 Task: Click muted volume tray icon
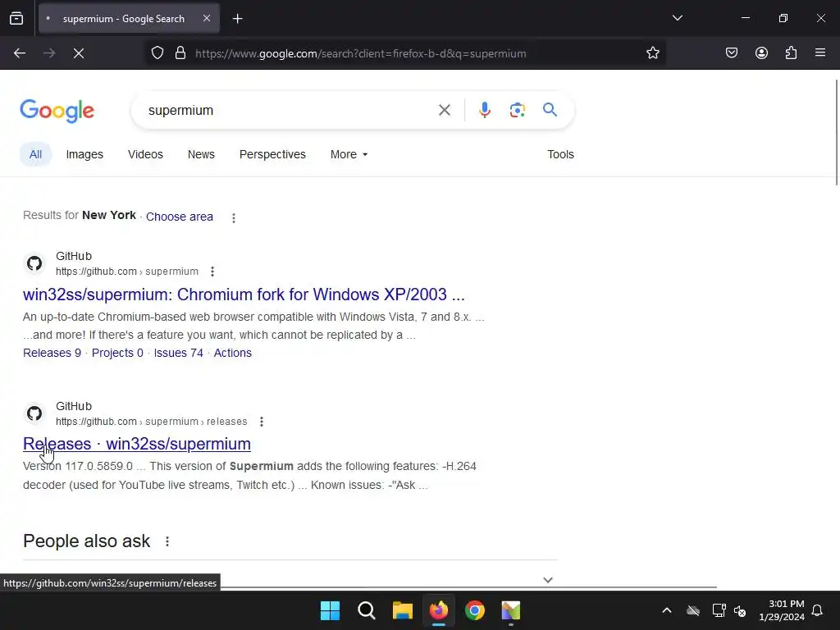click(x=740, y=610)
